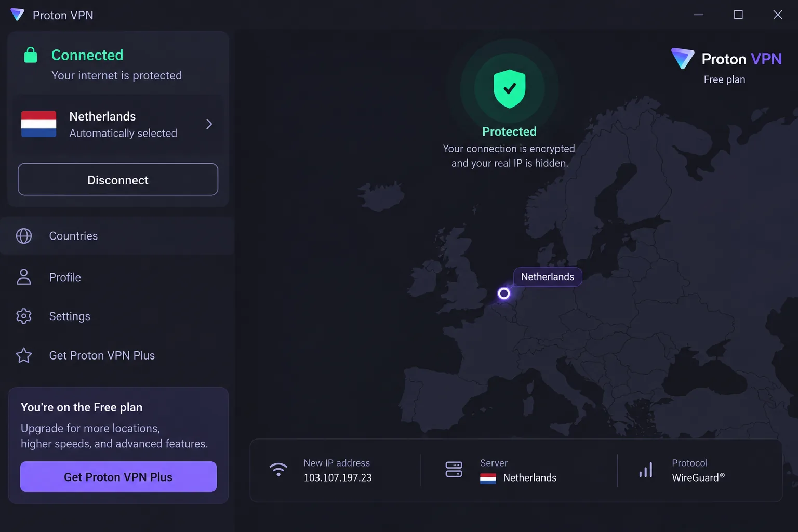Viewport: 798px width, 532px height.
Task: Click the server rack icon
Action: [454, 470]
